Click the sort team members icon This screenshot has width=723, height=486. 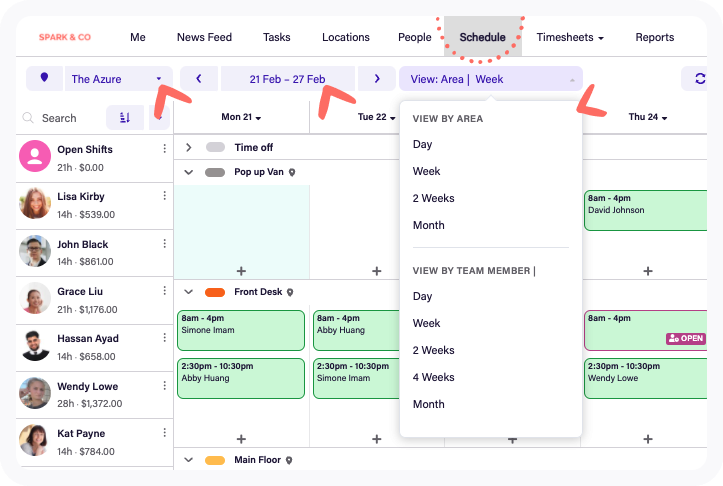click(x=125, y=118)
